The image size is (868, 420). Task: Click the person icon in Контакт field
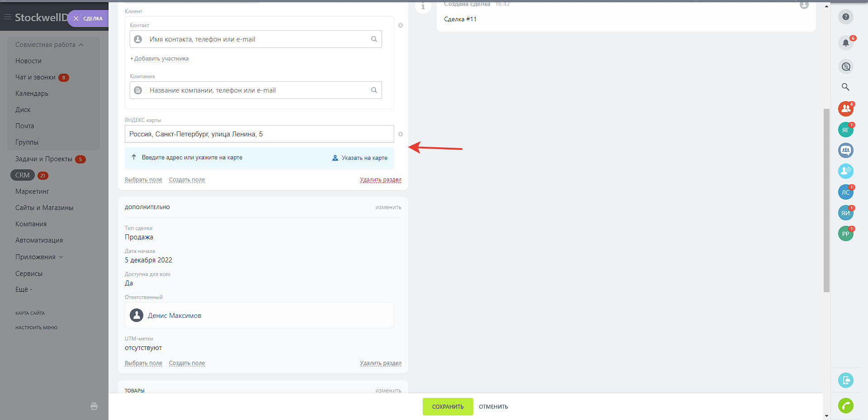[138, 39]
